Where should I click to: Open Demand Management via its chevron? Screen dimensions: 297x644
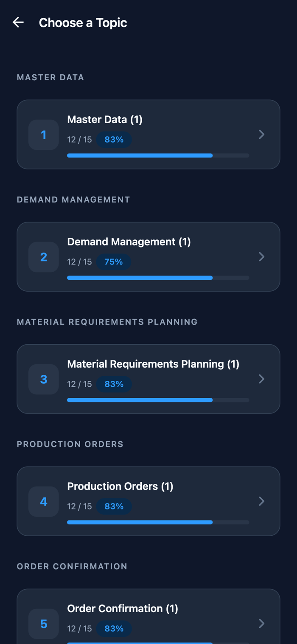(x=262, y=257)
